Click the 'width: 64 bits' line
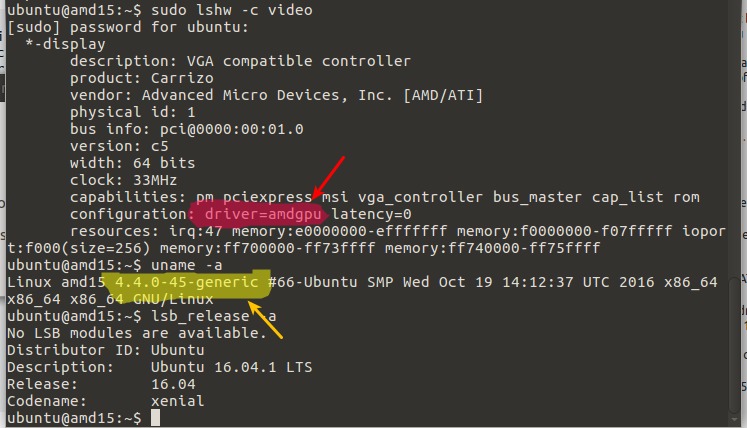 point(132,163)
